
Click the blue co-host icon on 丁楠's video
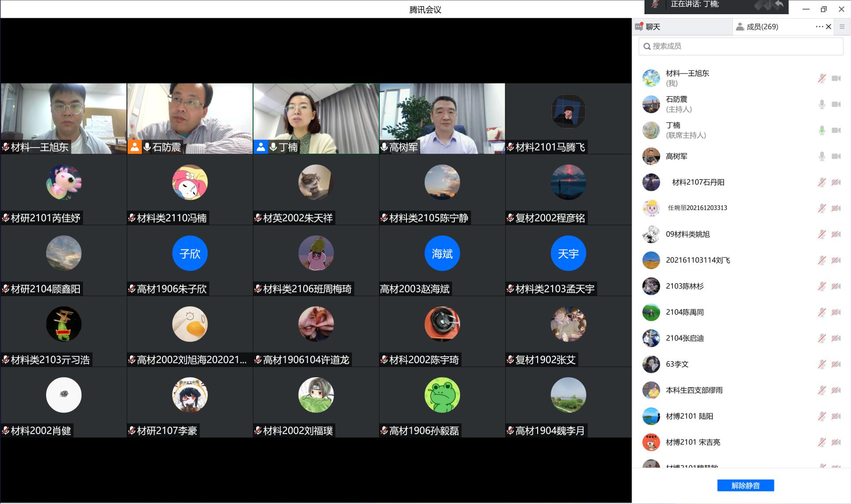[x=261, y=147]
